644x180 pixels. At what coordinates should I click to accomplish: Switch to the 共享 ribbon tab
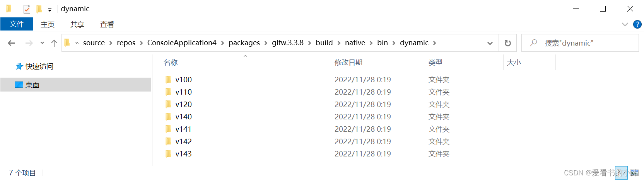click(x=77, y=25)
